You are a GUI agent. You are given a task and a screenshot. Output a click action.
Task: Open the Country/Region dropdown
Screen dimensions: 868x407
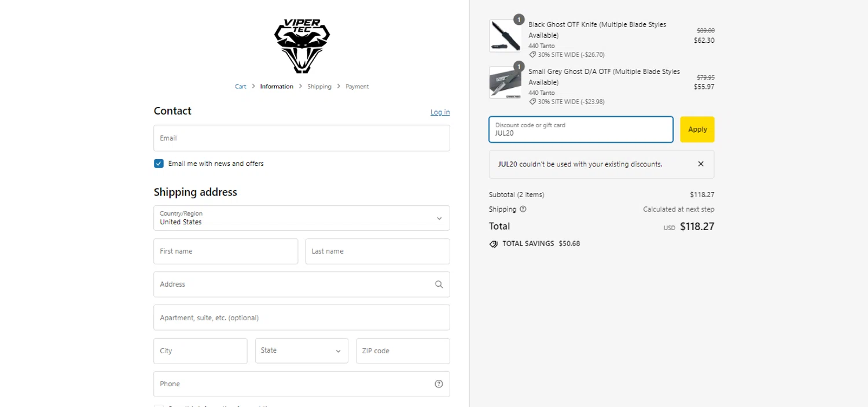(301, 218)
